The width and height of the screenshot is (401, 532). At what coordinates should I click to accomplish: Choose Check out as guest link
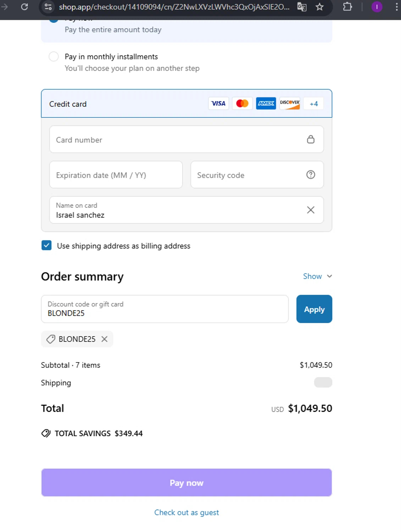click(x=186, y=512)
